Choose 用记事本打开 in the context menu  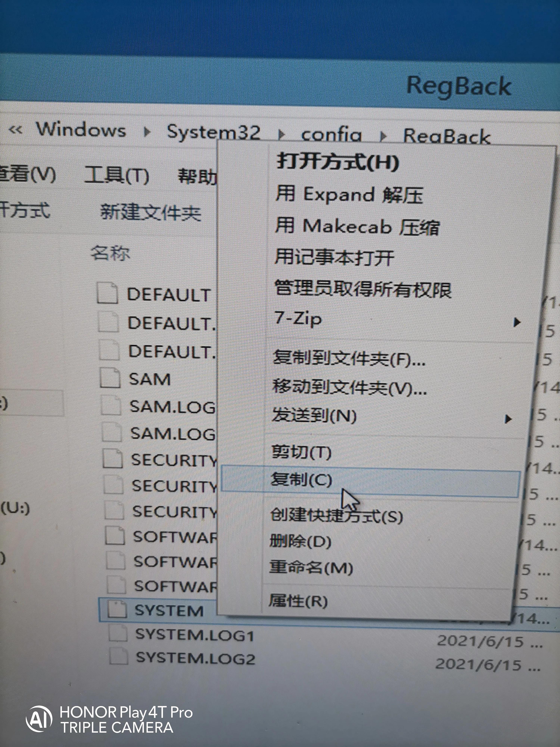[x=334, y=257]
